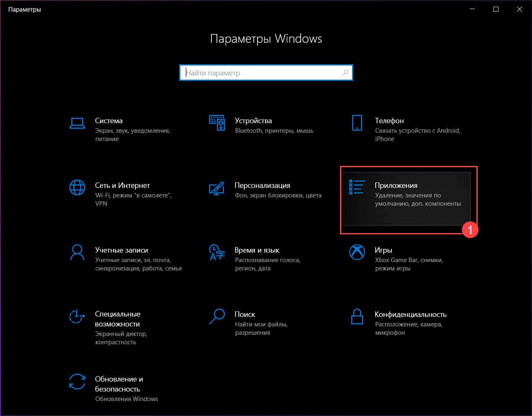Open the Accounts person icon
Screen dimensions: 532x416
click(x=77, y=252)
